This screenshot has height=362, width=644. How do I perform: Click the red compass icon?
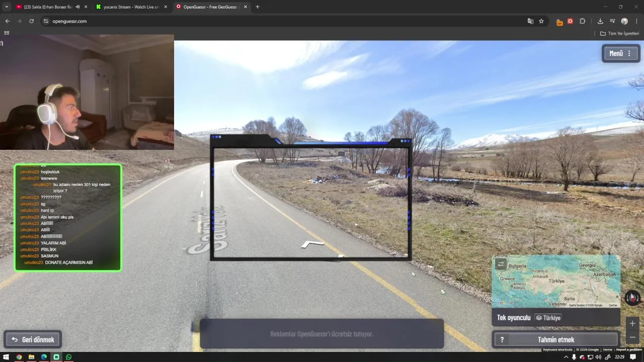pyautogui.click(x=632, y=298)
